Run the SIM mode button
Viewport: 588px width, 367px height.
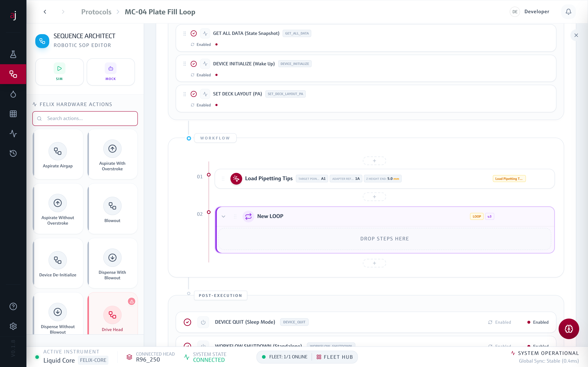(60, 72)
